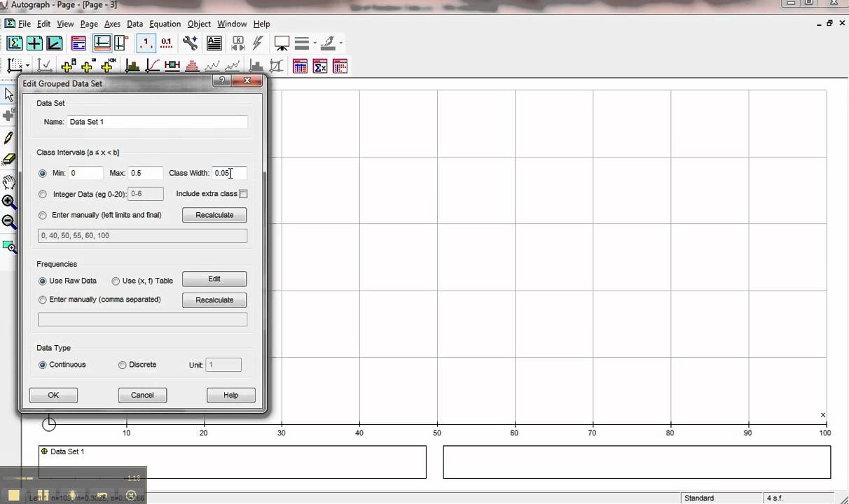Click the Edit frequencies button
Image resolution: width=849 pixels, height=504 pixels.
coord(214,279)
